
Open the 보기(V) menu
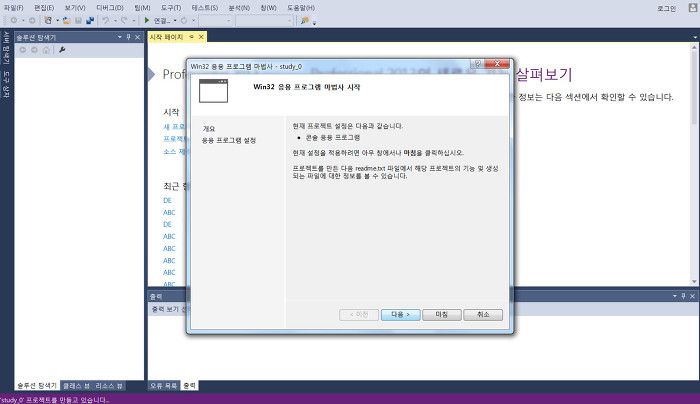pos(75,8)
